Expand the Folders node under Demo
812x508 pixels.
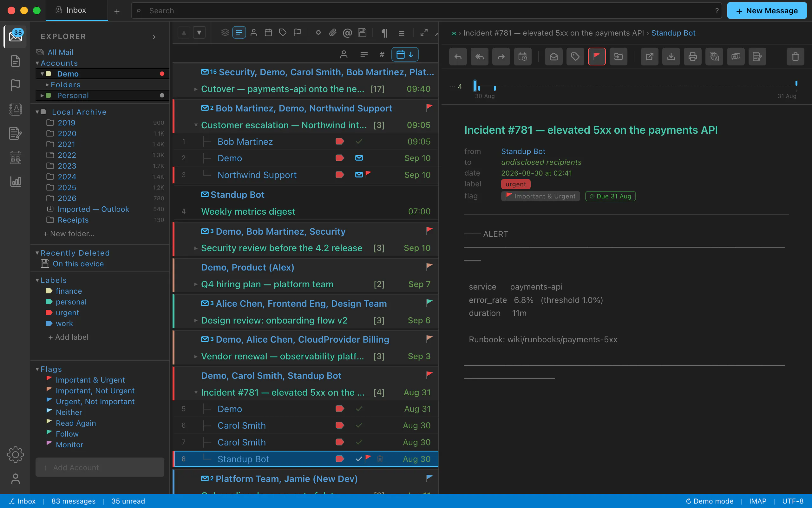[x=47, y=85]
